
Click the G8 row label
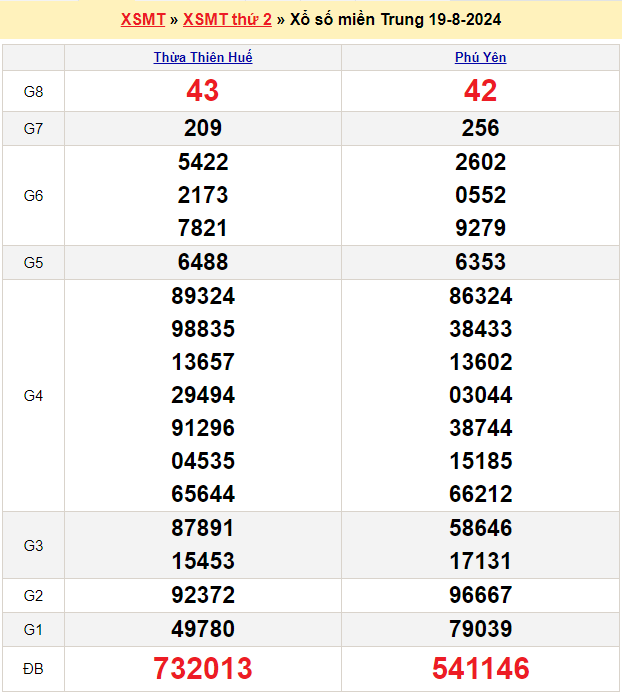point(33,92)
